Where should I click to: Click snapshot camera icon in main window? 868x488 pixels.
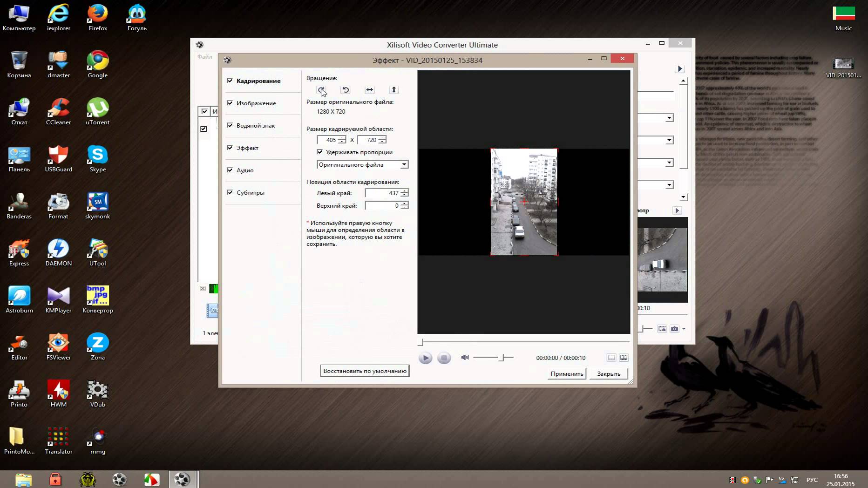pyautogui.click(x=674, y=328)
